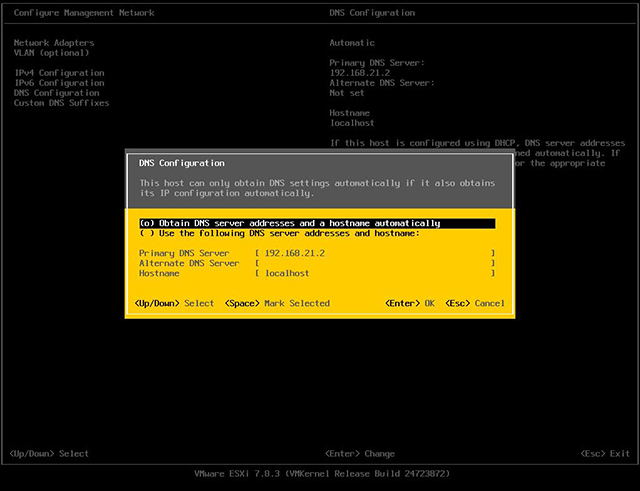The image size is (640, 491).
Task: Click the Enter Change hint at bottom
Action: [x=360, y=454]
